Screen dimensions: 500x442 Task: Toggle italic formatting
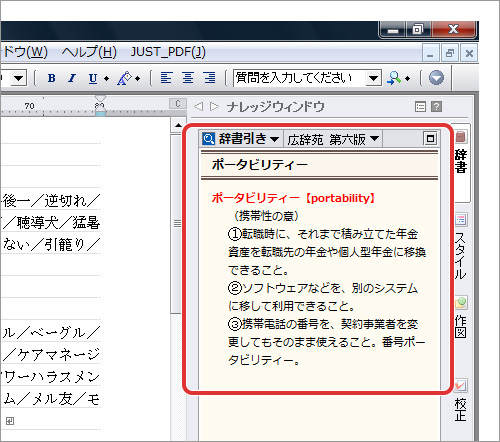point(72,78)
